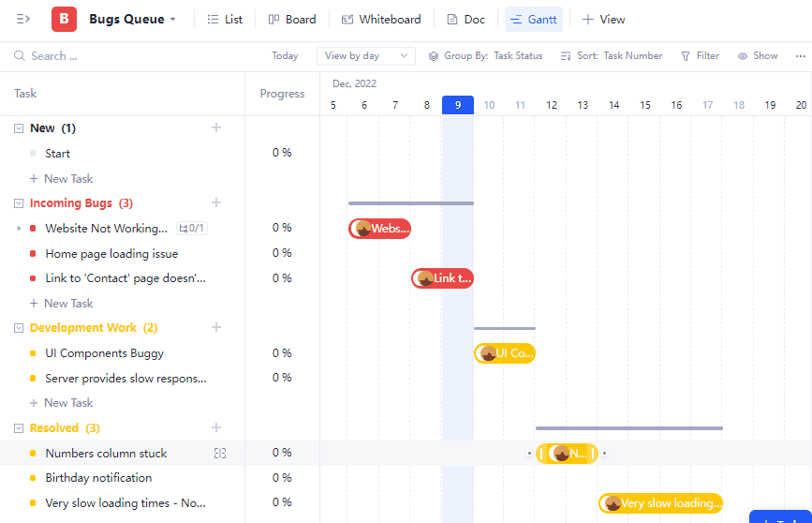Screen dimensions: 812x523
Task: Switch to the Board tab
Action: [x=291, y=19]
